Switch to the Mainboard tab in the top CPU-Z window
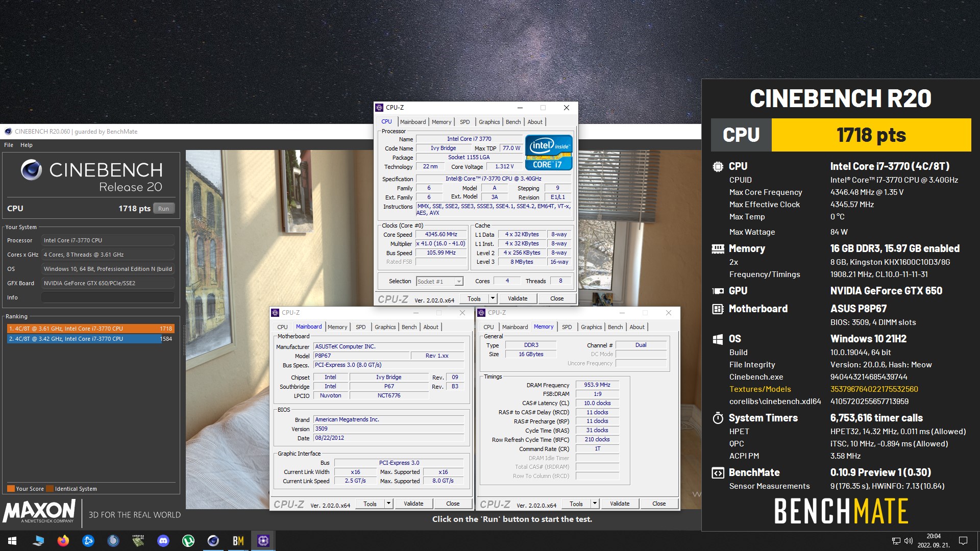The height and width of the screenshot is (551, 980). (413, 122)
